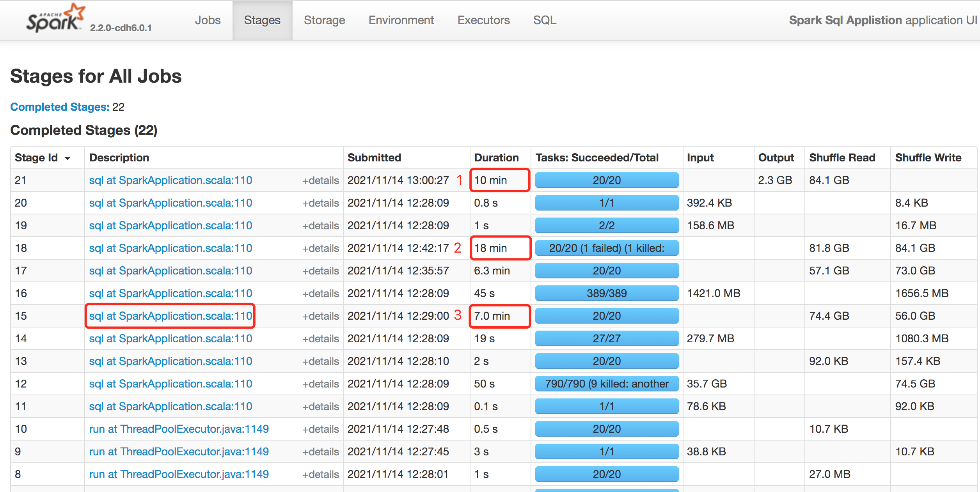Expand +details for stage 12
This screenshot has width=980, height=492.
320,384
